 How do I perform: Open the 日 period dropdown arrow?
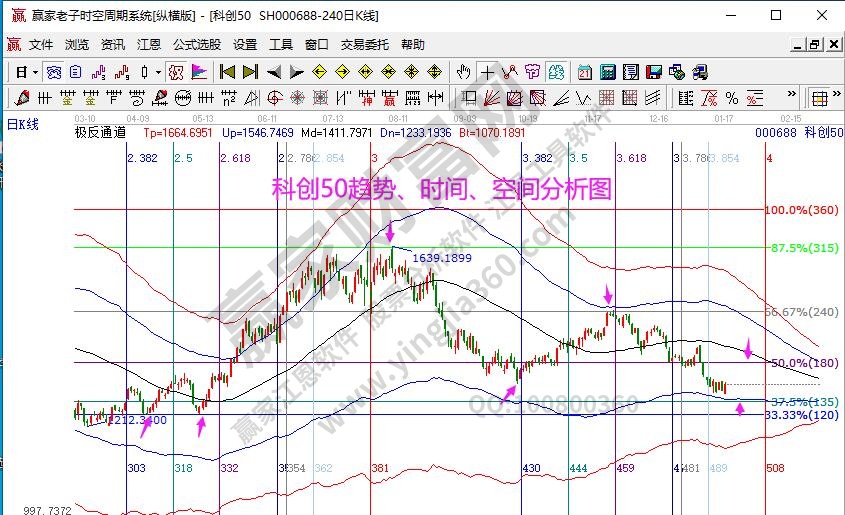35,72
